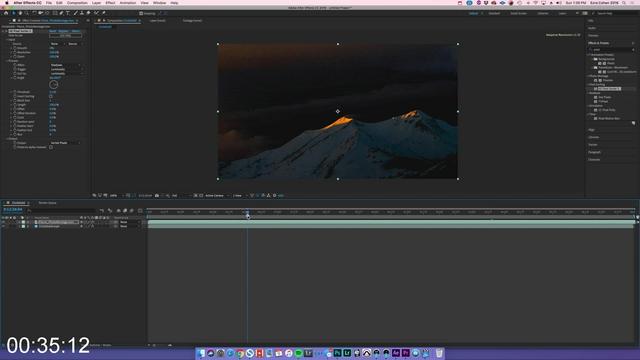Take a snapshot with the viewer camera icon
Screen dimensions: 640x360
157,196
